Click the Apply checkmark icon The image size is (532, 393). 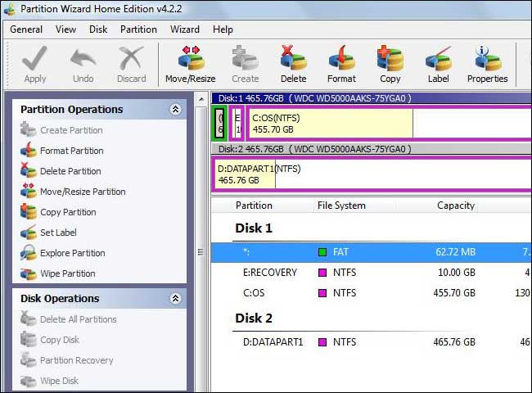pyautogui.click(x=35, y=59)
